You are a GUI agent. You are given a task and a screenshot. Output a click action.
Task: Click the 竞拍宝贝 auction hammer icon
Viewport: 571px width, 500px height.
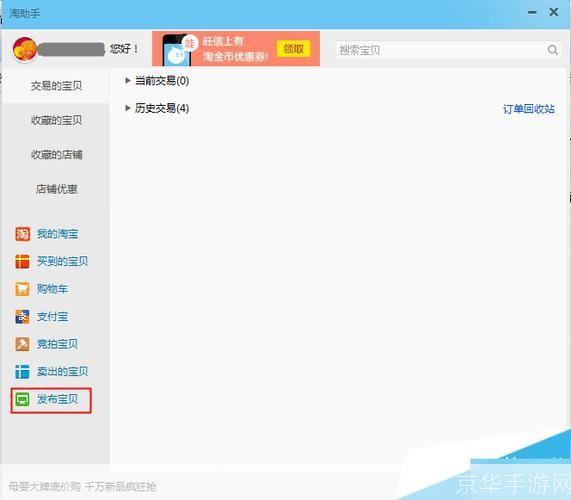coord(22,344)
